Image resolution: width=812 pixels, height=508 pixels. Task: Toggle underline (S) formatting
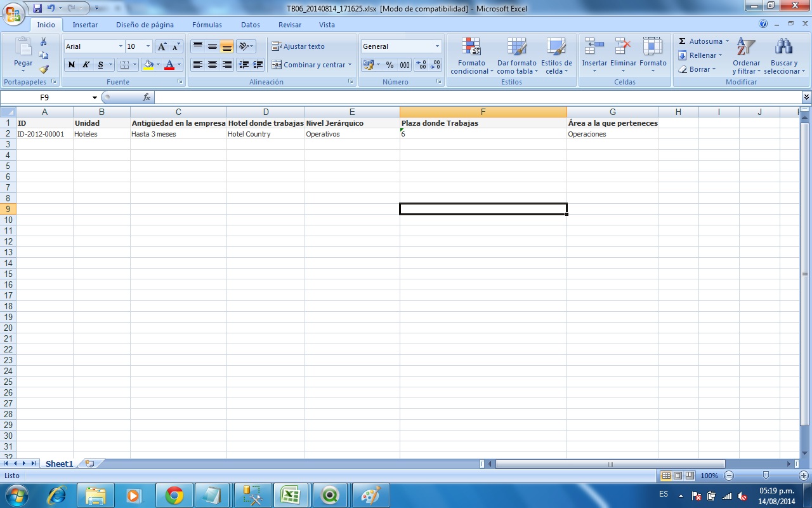pyautogui.click(x=100, y=65)
